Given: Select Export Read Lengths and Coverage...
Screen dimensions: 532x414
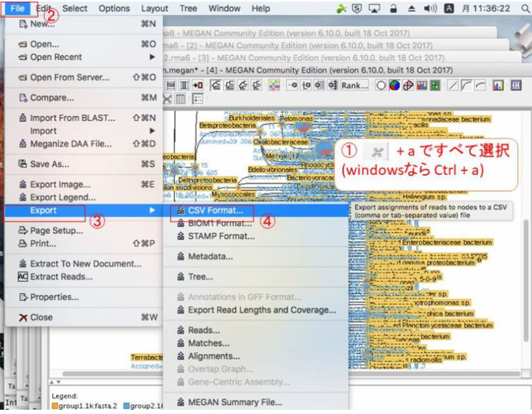Looking at the screenshot, I should point(256,310).
